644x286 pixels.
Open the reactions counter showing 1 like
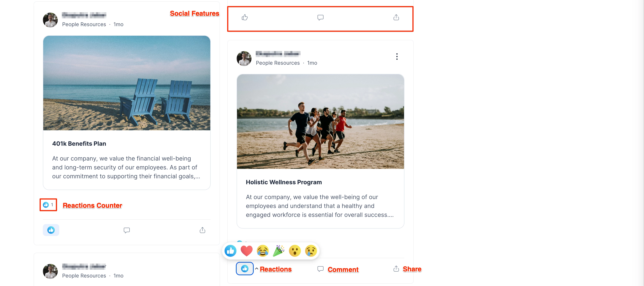click(48, 205)
